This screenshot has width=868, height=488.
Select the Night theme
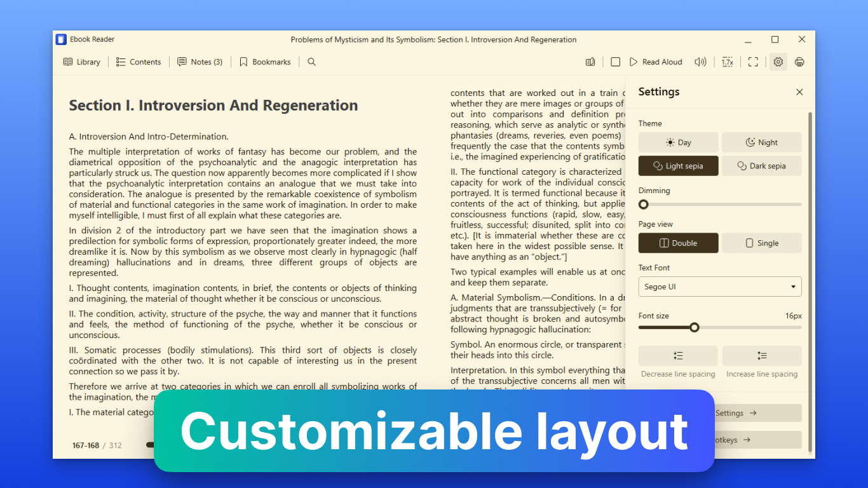(x=761, y=142)
